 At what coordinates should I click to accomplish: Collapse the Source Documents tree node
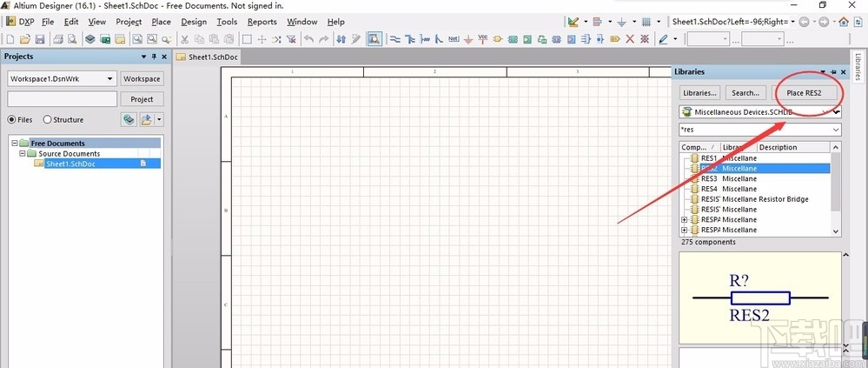(22, 153)
